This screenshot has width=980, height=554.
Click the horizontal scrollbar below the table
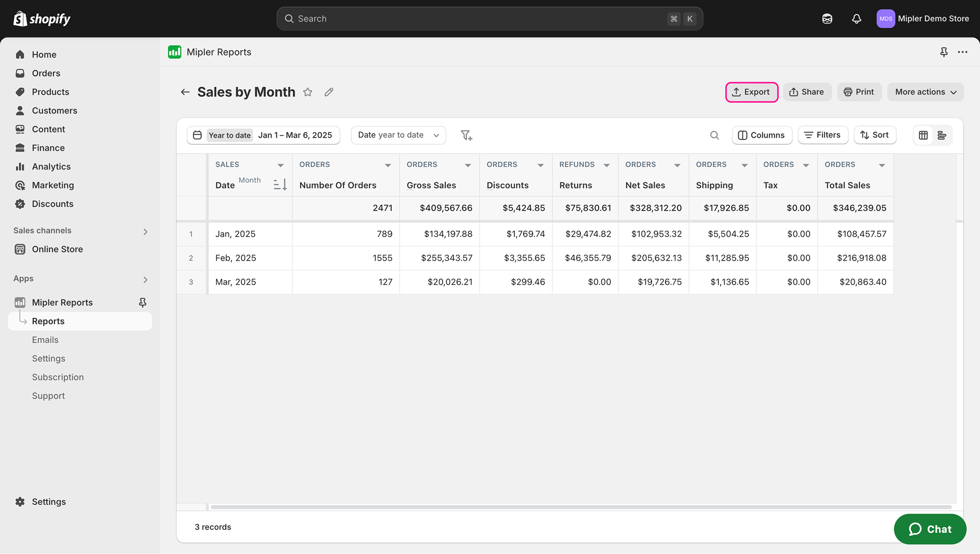(580, 507)
